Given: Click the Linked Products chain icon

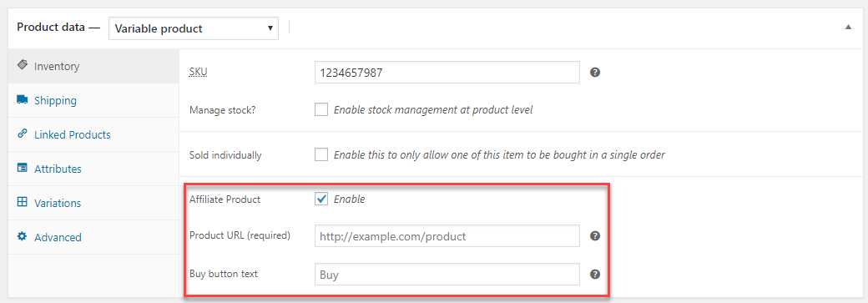Looking at the screenshot, I should (23, 134).
